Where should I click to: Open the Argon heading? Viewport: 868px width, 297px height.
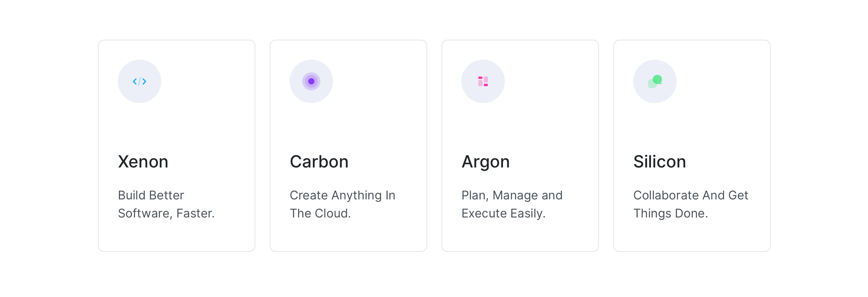[486, 162]
